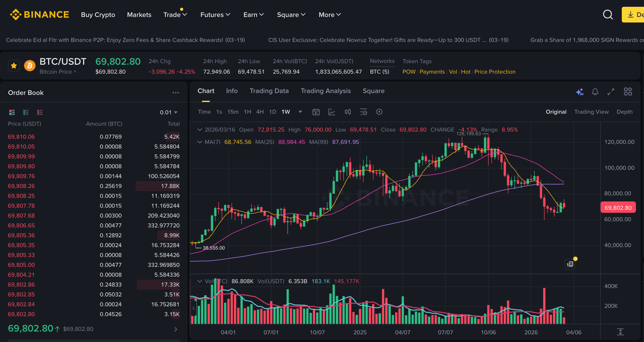Viewport: 644px width, 342px height.
Task: Switch to the Trading Data tab
Action: (269, 91)
